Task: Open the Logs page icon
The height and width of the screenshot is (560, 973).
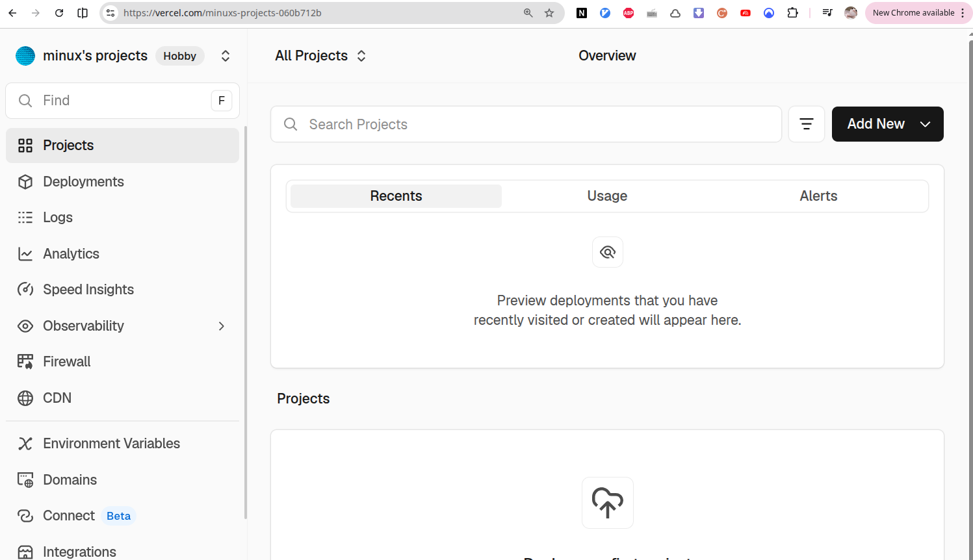Action: pyautogui.click(x=25, y=218)
